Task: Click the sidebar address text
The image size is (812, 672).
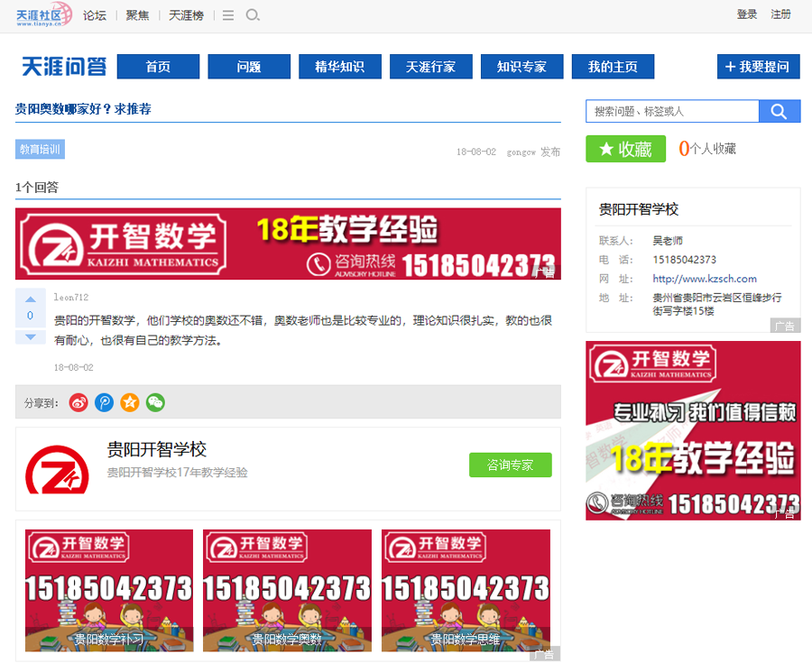Action: coord(716,304)
